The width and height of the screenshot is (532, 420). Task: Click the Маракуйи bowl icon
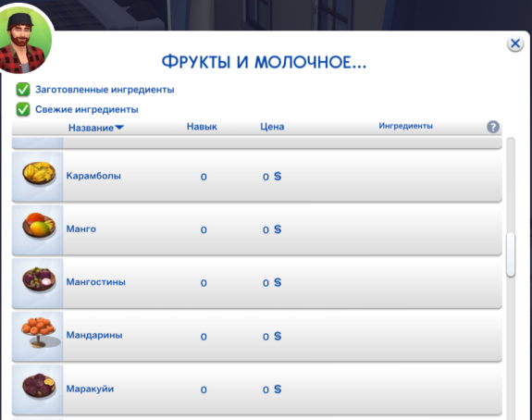pyautogui.click(x=39, y=386)
